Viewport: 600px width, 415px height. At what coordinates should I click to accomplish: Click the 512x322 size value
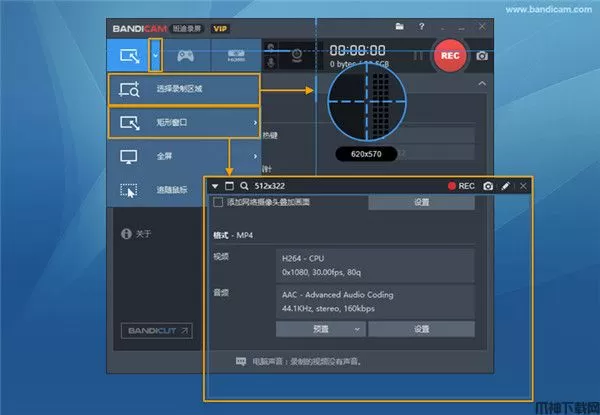[270, 186]
